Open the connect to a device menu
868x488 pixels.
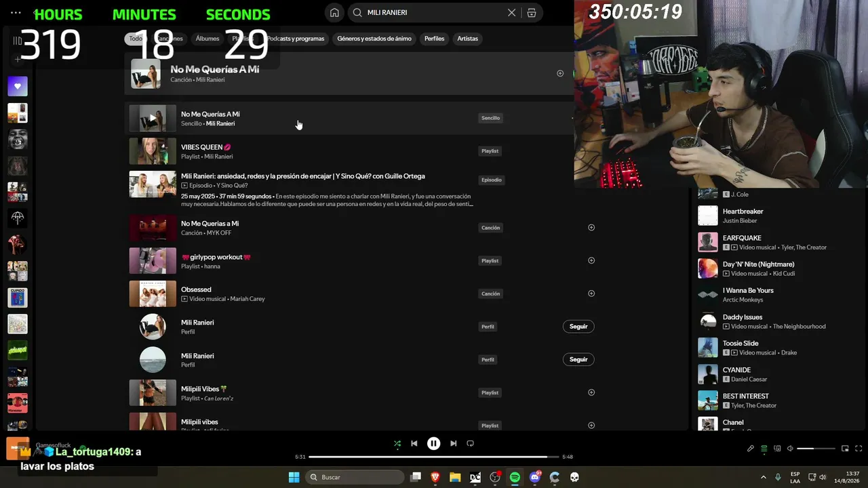[x=777, y=449]
